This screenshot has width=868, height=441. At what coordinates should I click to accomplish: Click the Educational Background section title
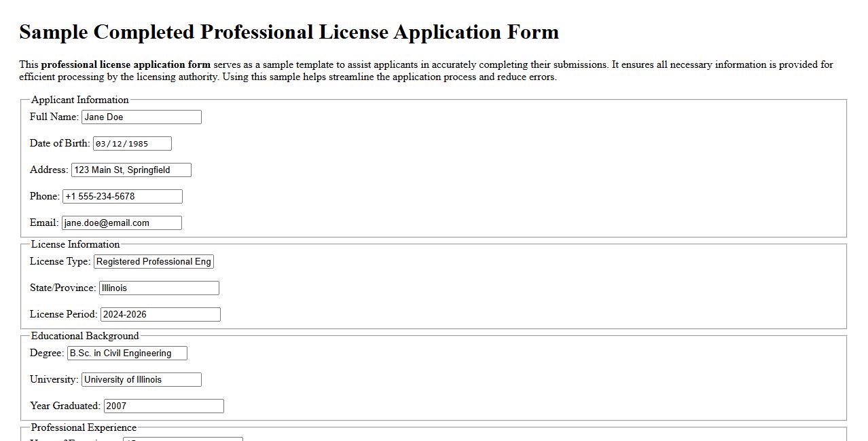[85, 336]
